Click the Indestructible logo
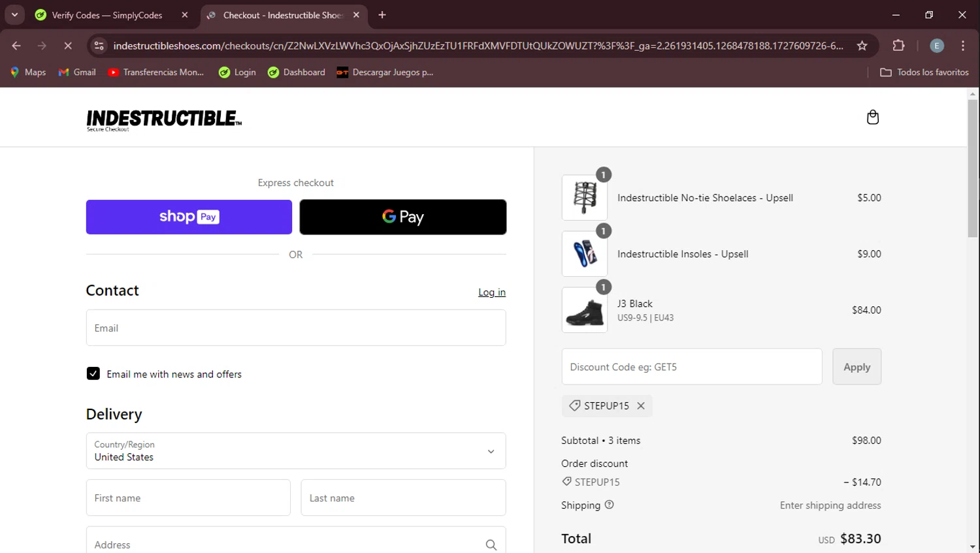The image size is (980, 553). point(164,119)
